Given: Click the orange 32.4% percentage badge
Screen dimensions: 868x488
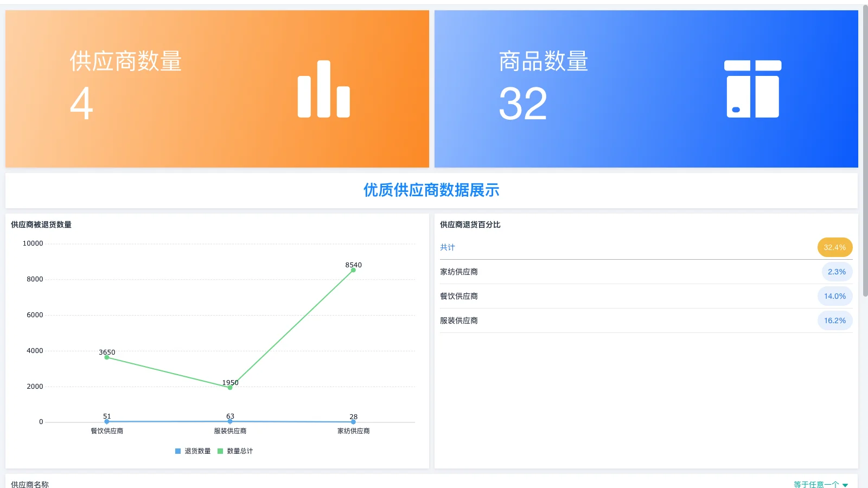Looking at the screenshot, I should (834, 247).
